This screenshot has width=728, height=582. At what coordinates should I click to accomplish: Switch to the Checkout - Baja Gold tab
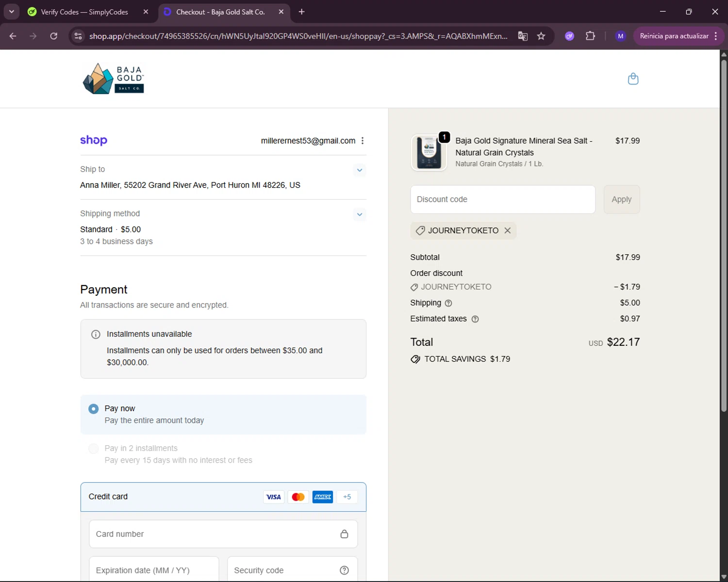coord(220,12)
